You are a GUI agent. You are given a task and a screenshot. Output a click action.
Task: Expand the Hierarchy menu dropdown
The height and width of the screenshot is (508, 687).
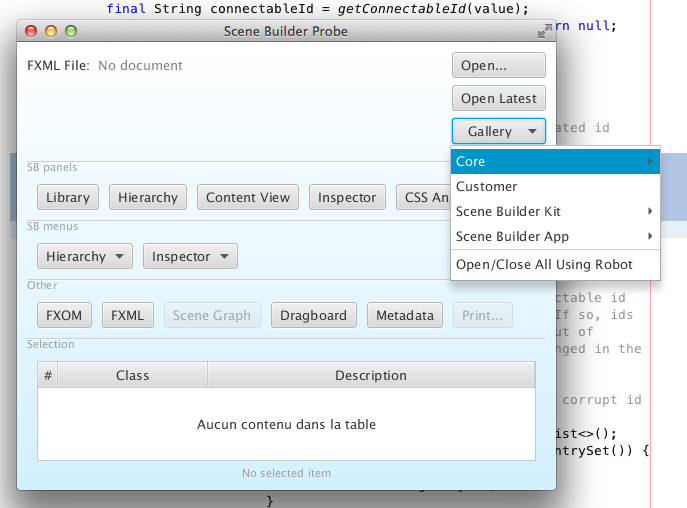coord(85,256)
